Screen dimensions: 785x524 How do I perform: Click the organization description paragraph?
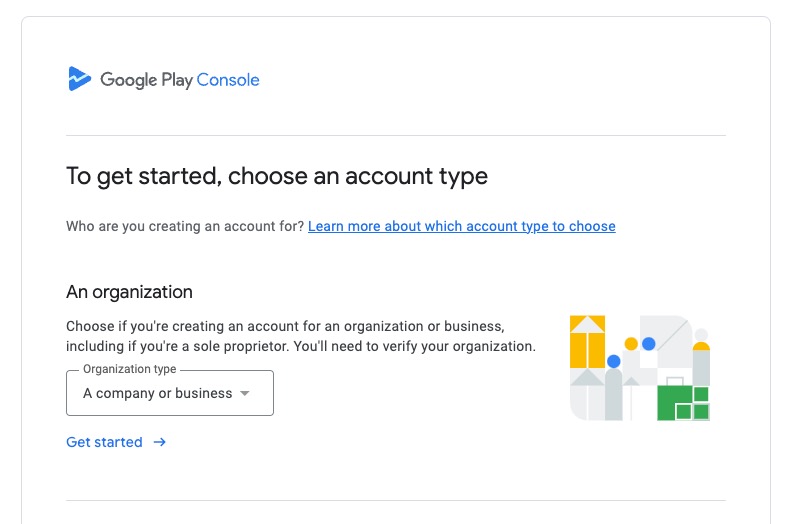[300, 337]
